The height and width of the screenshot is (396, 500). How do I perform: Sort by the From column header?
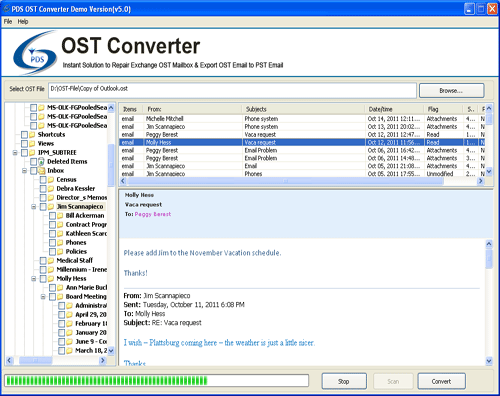(192, 109)
